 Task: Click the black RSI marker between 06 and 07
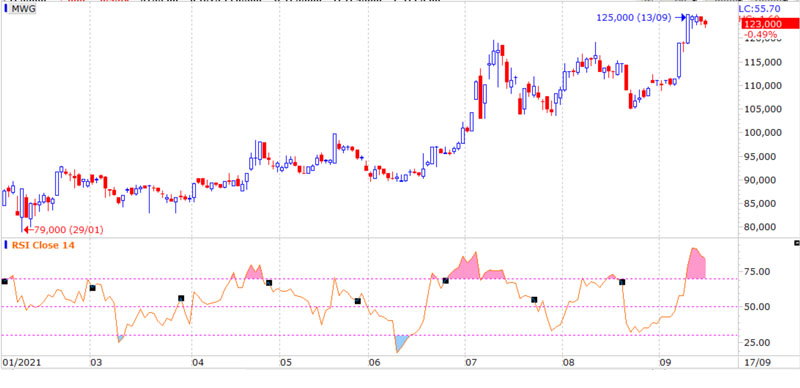tap(445, 281)
